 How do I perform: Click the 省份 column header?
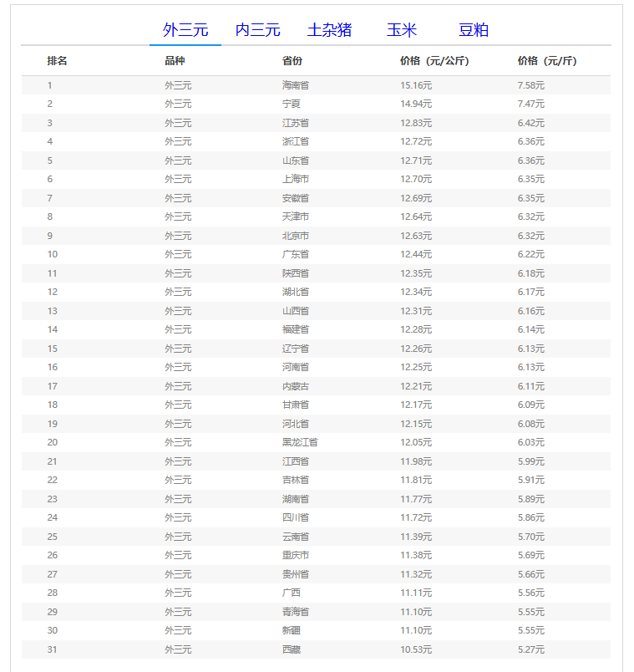[292, 61]
